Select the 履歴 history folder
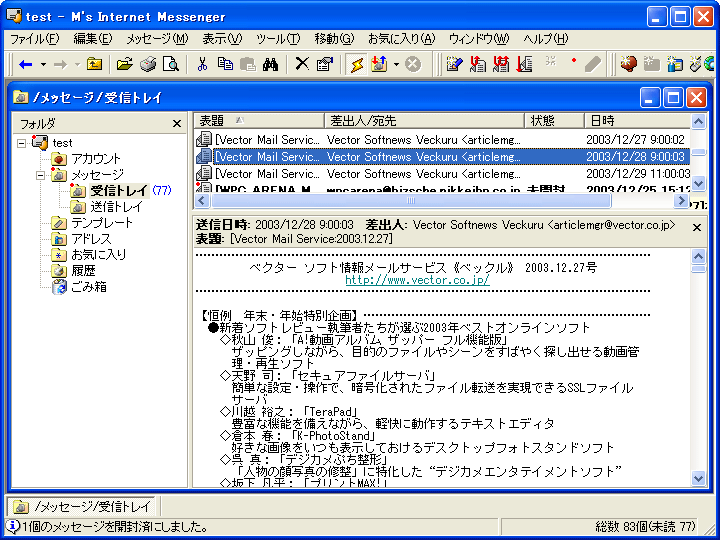The image size is (720, 540). (83, 270)
